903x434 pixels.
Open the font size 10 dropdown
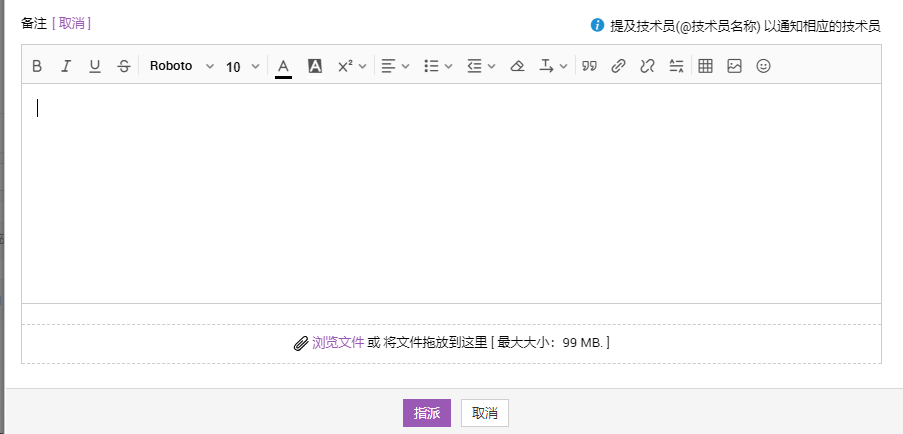[x=242, y=67]
